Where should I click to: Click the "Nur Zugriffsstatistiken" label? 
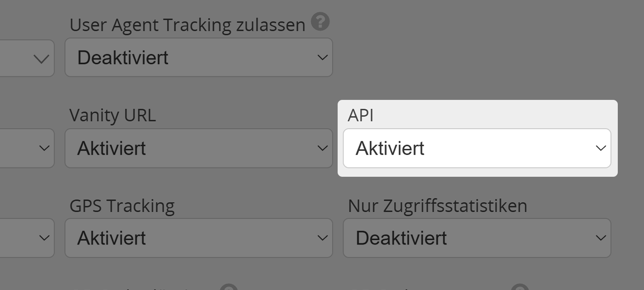point(437,205)
